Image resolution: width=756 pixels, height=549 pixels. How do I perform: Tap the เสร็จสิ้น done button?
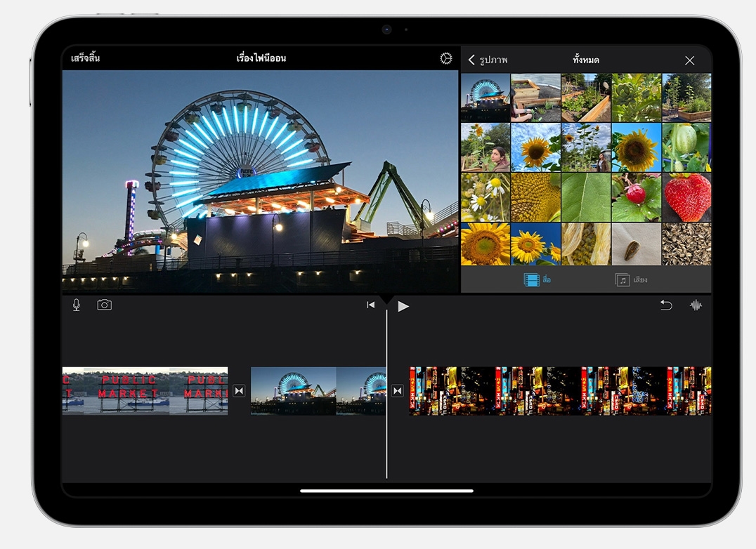pos(85,58)
